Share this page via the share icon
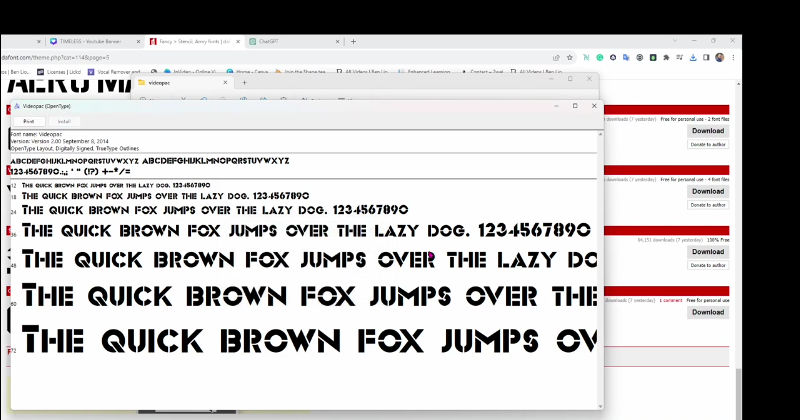 click(556, 58)
